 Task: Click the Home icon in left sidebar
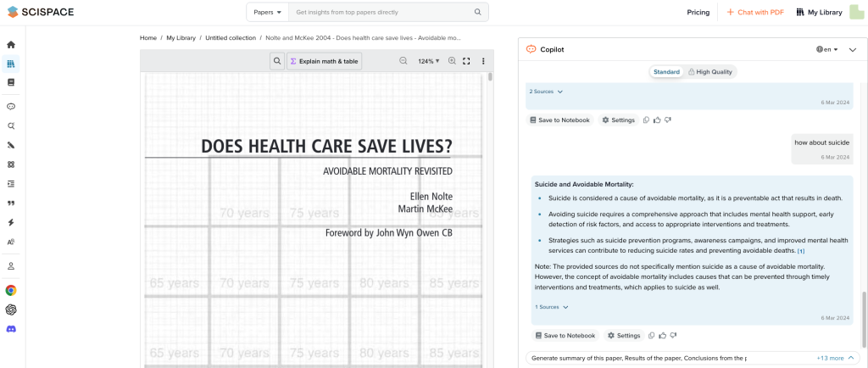tap(11, 44)
